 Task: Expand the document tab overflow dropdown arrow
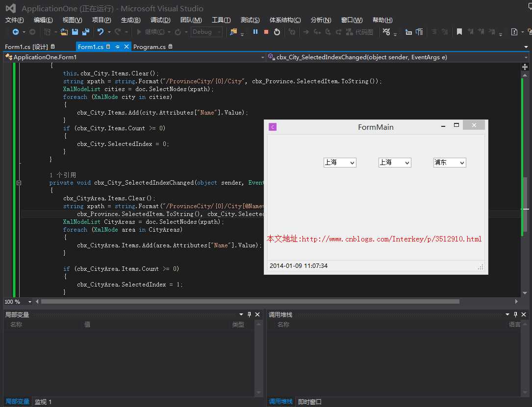coord(526,47)
